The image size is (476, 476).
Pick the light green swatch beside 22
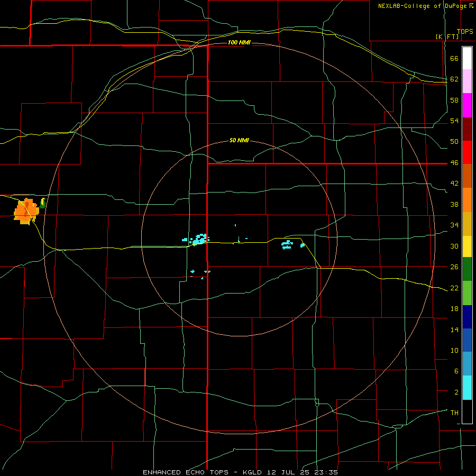pyautogui.click(x=467, y=293)
